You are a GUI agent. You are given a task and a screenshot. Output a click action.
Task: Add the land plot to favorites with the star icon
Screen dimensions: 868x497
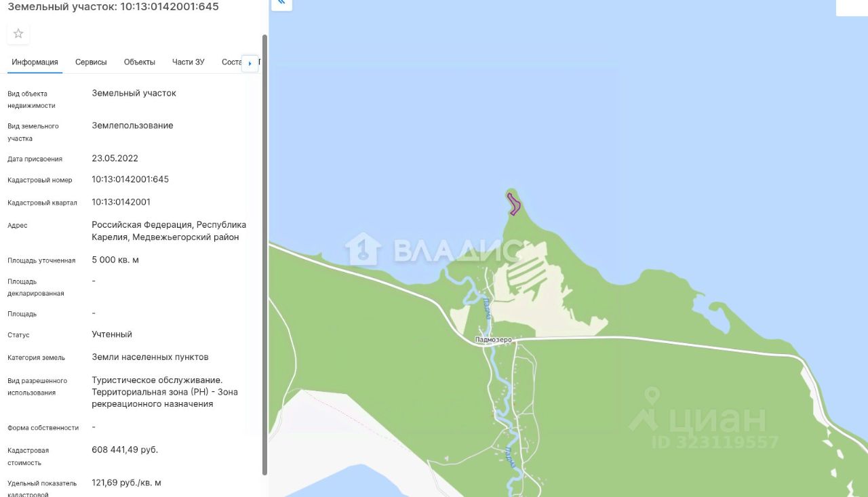18,34
